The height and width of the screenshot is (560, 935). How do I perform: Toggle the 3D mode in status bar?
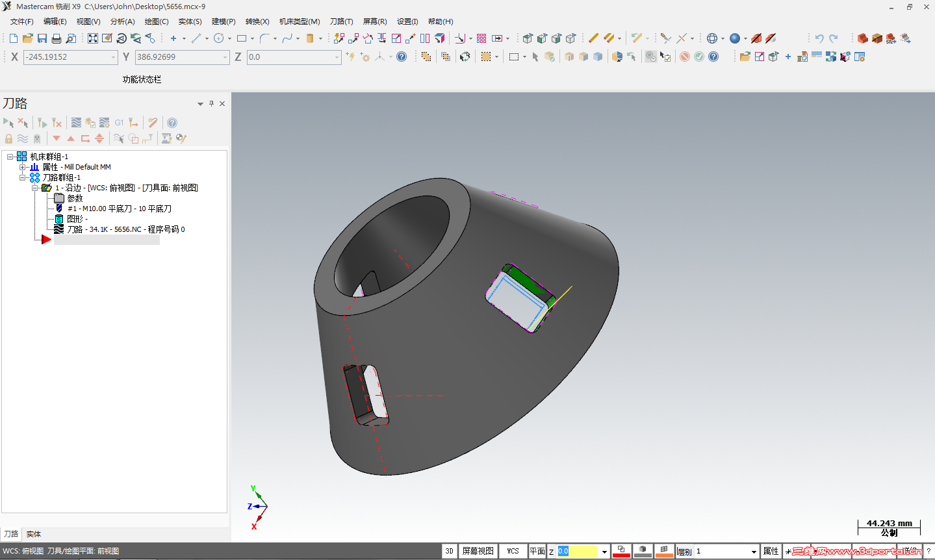[449, 551]
